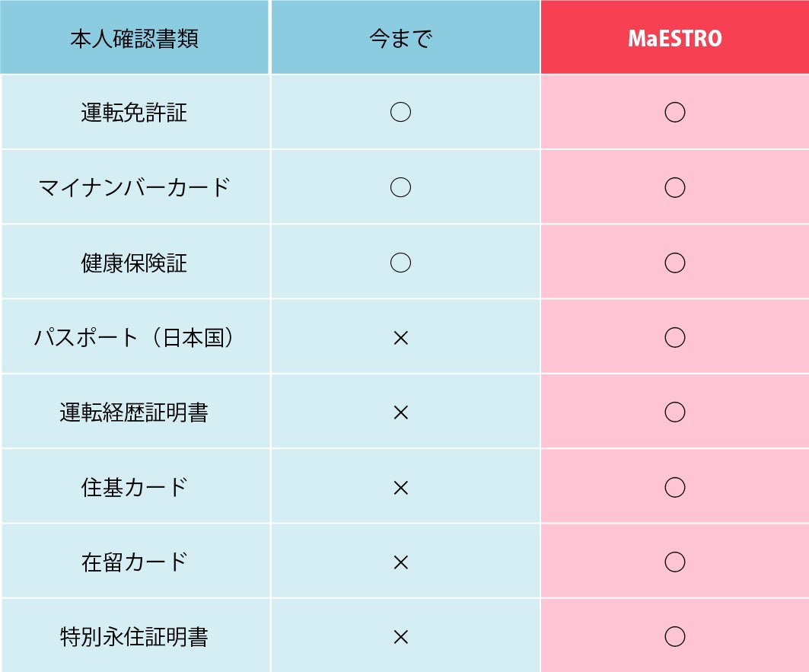Viewport: 809px width, 672px height.
Task: Click the MaESTRO circle for 運転経歴証明書
Action: tap(675, 412)
